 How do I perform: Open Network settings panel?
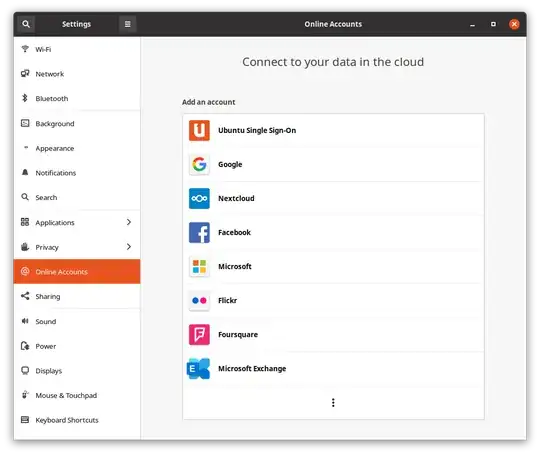(x=77, y=74)
